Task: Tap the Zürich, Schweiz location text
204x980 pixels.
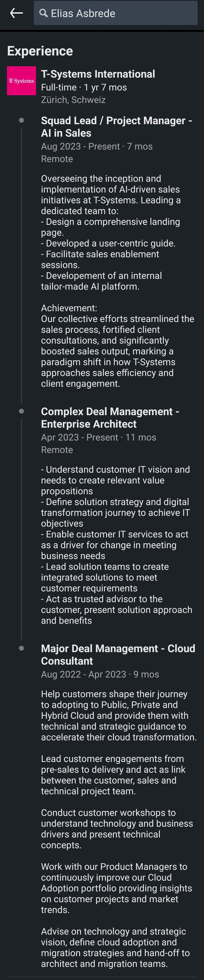Action: tap(73, 100)
